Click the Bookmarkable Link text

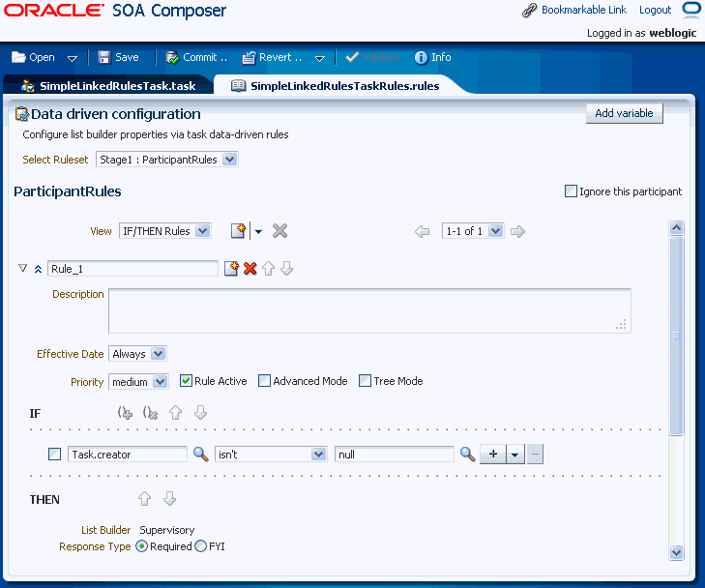point(583,10)
